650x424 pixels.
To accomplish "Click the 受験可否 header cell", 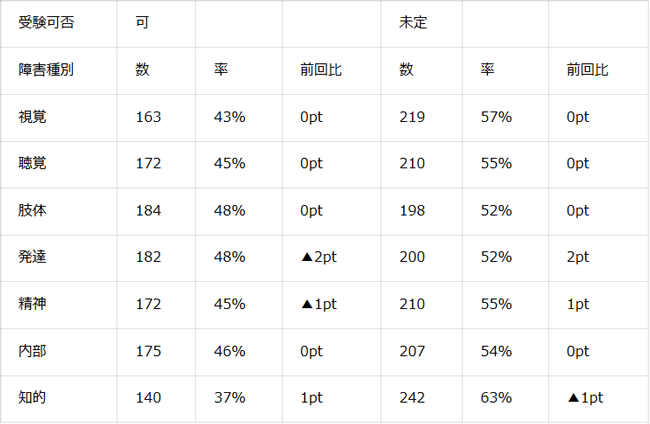I will [46, 22].
